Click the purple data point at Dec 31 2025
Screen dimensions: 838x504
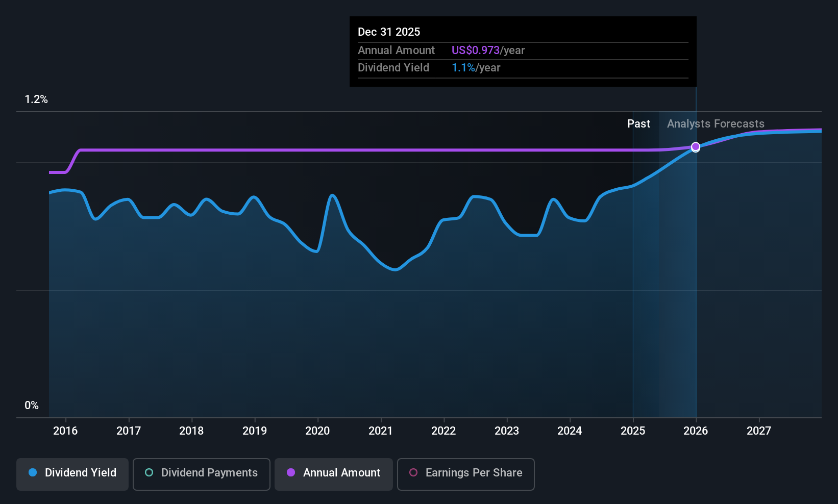point(696,147)
